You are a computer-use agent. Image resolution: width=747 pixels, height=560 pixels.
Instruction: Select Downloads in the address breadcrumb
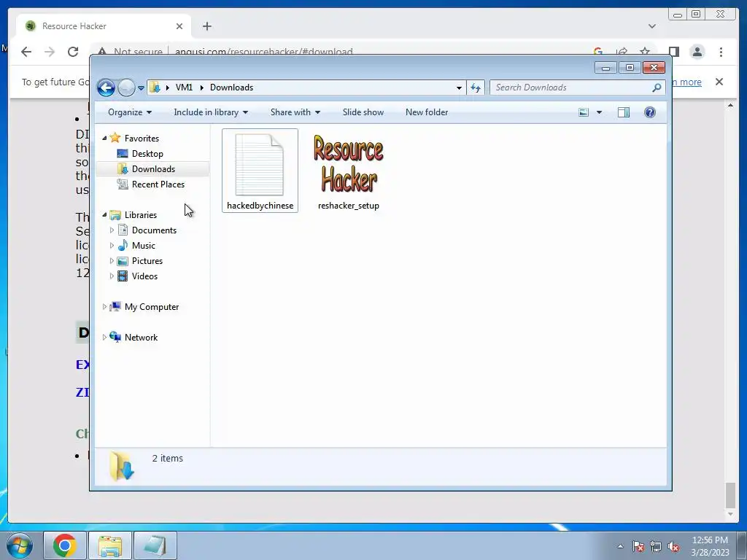coord(231,87)
